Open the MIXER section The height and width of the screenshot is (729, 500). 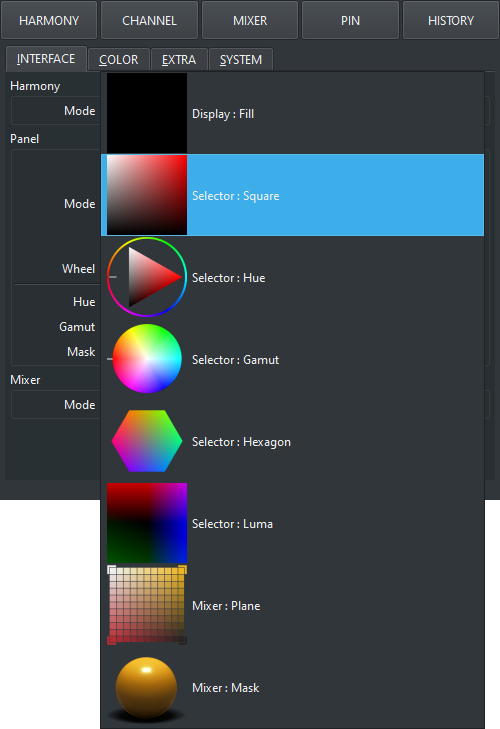coord(250,20)
